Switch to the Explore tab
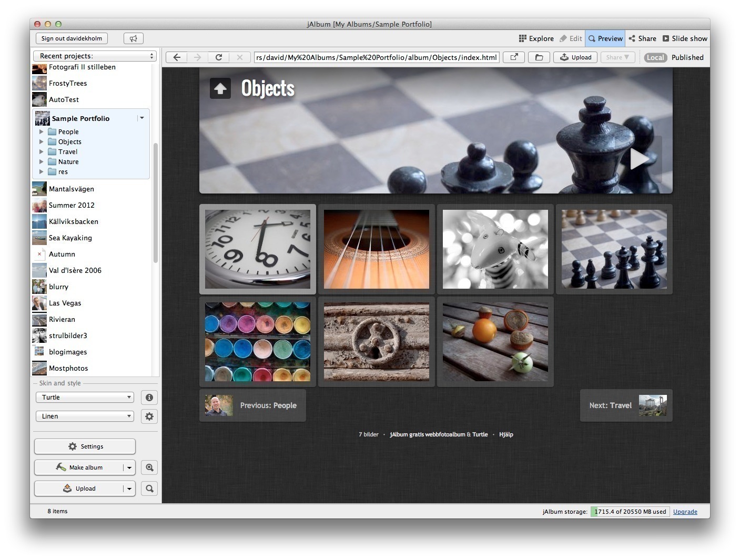740x560 pixels. [536, 38]
